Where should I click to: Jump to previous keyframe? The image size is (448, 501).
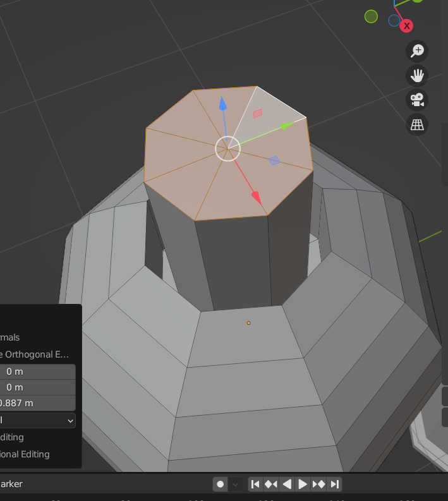coord(270,484)
